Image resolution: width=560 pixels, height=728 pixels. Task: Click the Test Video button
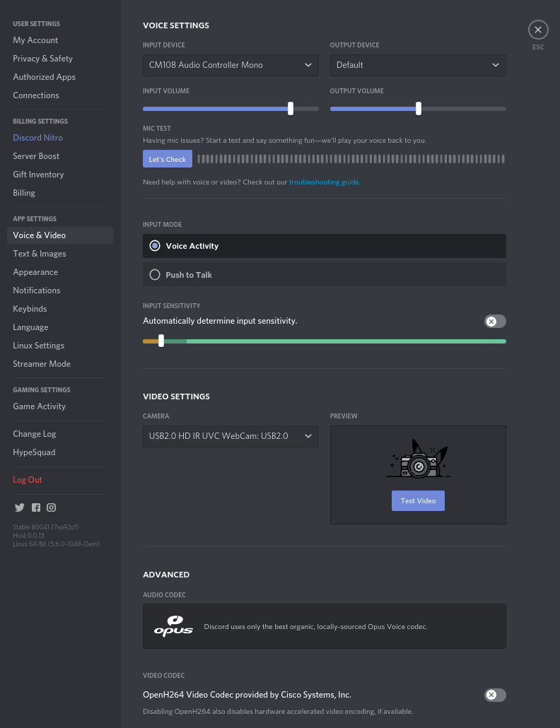pyautogui.click(x=418, y=500)
